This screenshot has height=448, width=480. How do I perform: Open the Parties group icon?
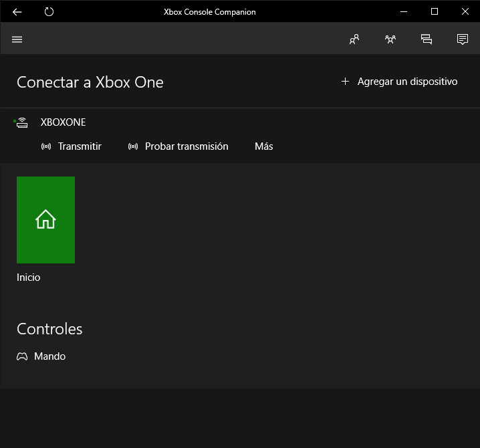(x=390, y=39)
